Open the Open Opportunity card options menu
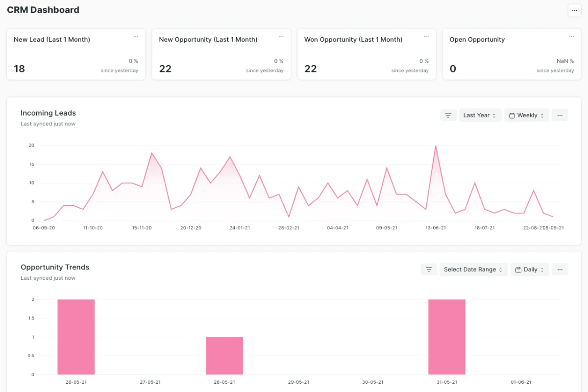The height and width of the screenshot is (392, 588). [x=571, y=37]
